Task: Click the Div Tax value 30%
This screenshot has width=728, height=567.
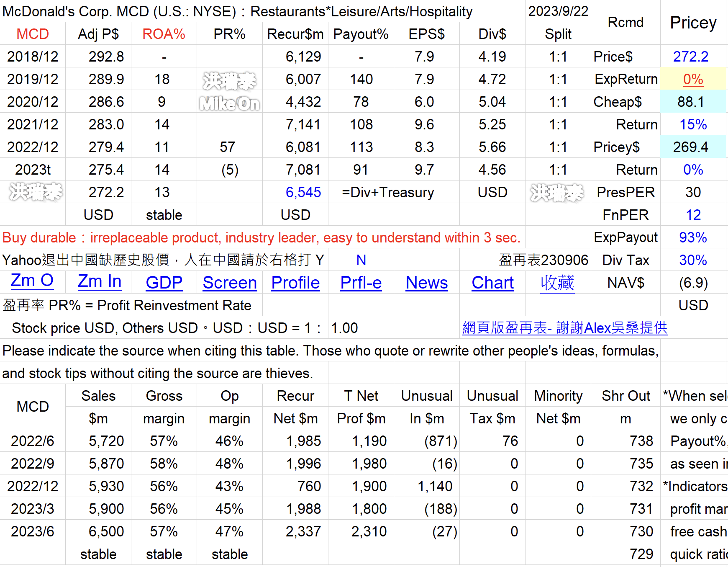Action: [693, 260]
